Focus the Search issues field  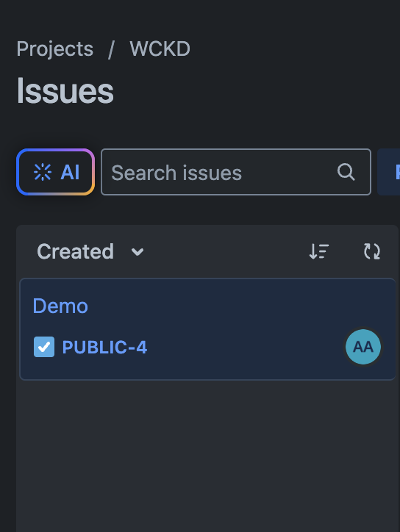pyautogui.click(x=235, y=172)
